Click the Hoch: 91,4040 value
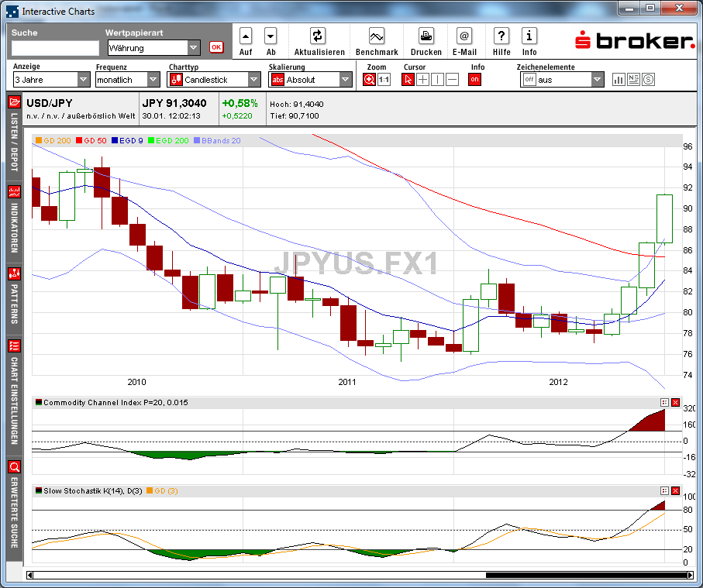 (296, 104)
